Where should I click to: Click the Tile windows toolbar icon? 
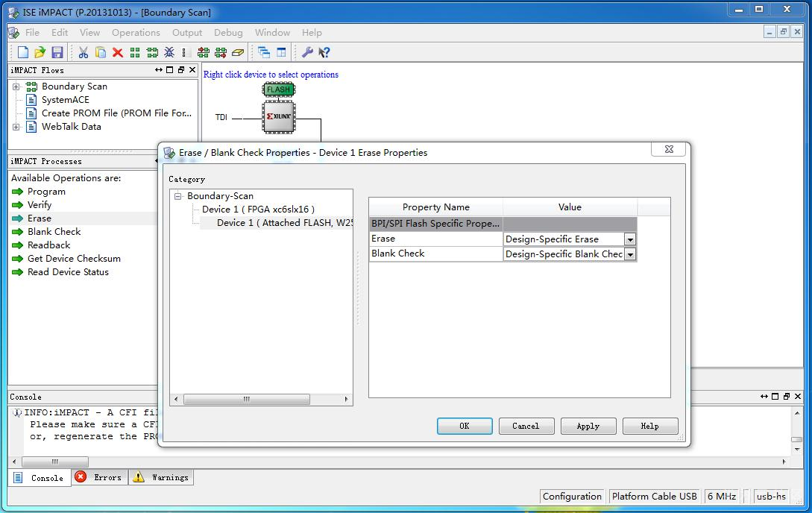coord(281,52)
